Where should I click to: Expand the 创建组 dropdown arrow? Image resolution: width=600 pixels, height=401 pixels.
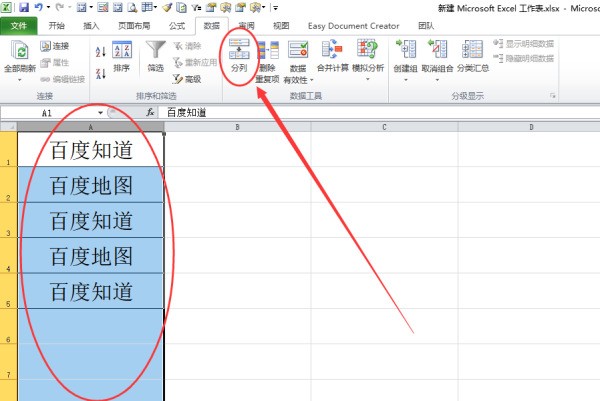[x=406, y=80]
